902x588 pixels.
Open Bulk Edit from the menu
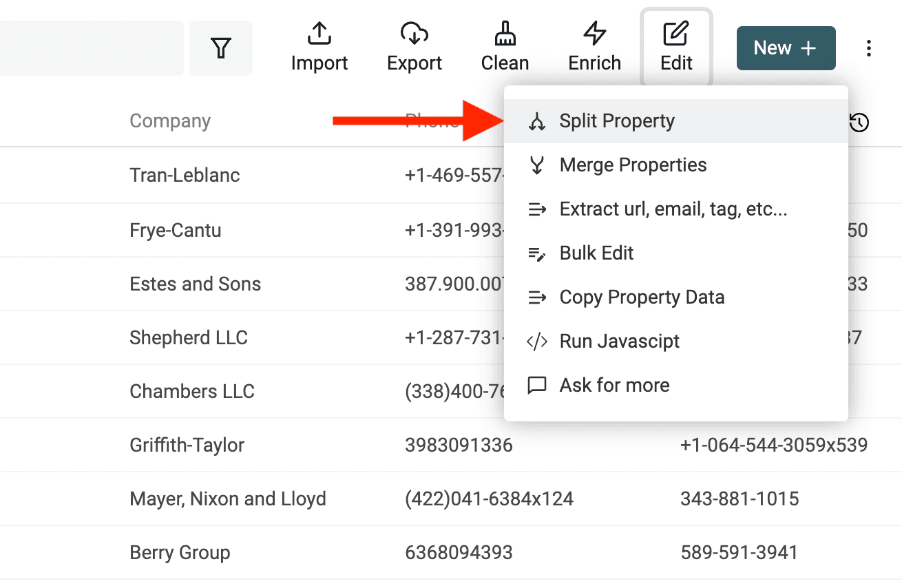596,253
